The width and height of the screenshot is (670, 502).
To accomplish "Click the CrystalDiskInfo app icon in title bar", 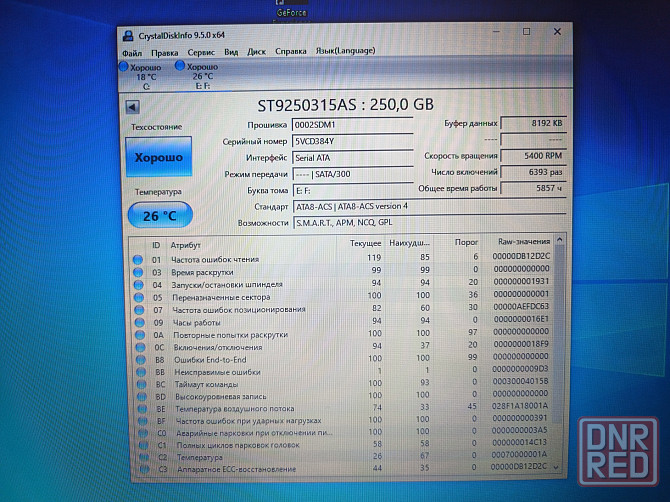I will coord(128,35).
